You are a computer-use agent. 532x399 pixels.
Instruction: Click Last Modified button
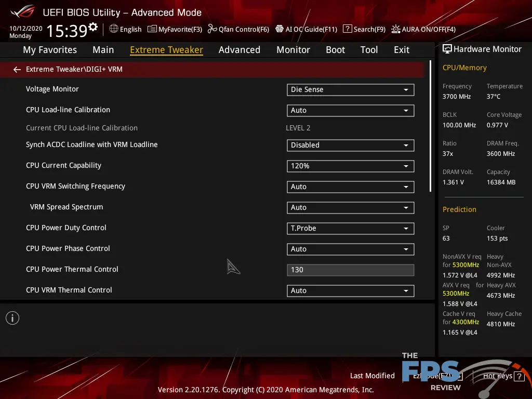tap(372, 376)
